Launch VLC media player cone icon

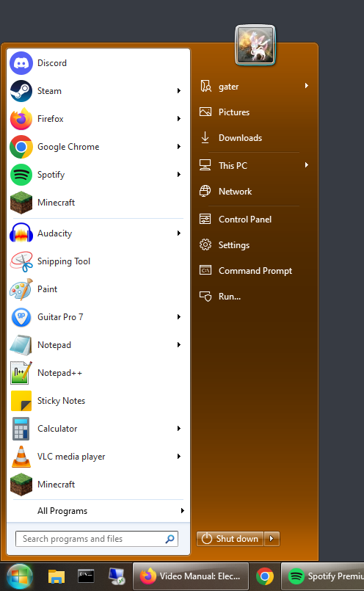coord(21,457)
